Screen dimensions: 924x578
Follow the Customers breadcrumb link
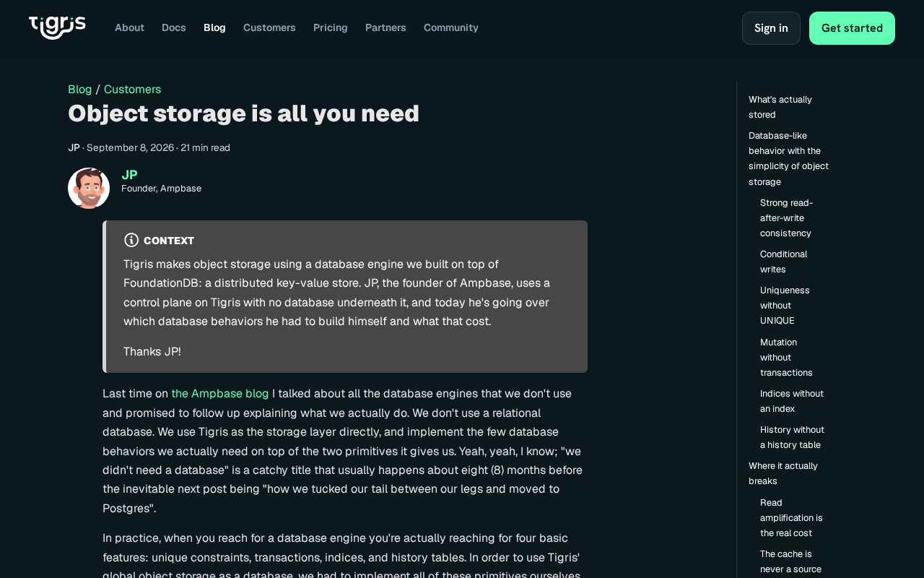[132, 89]
